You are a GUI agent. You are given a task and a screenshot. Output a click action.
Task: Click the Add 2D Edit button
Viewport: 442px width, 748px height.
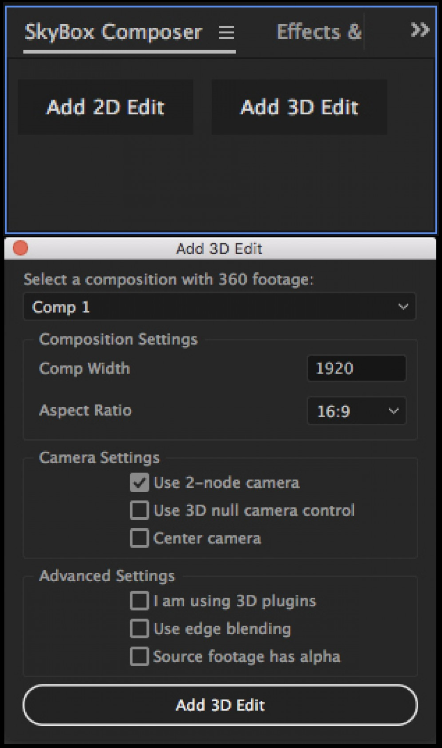pos(105,107)
